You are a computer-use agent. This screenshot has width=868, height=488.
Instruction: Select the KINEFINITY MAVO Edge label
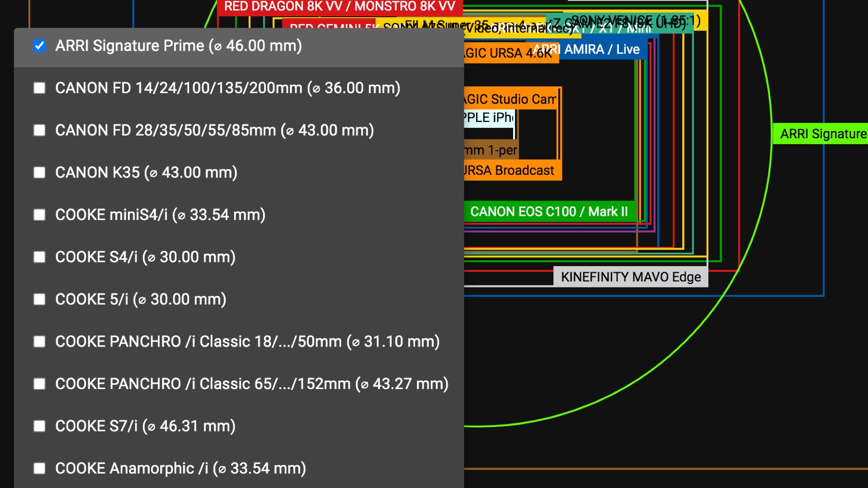tap(631, 277)
